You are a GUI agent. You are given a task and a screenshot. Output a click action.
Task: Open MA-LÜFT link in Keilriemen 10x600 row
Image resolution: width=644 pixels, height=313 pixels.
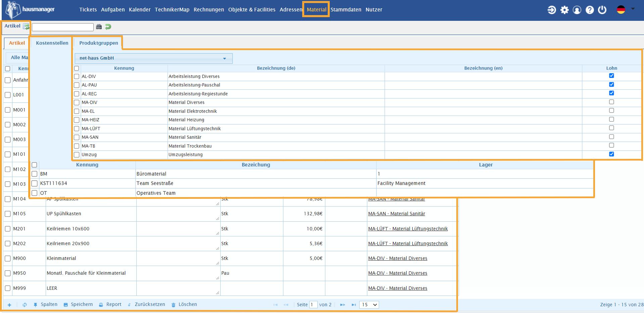[408, 229]
